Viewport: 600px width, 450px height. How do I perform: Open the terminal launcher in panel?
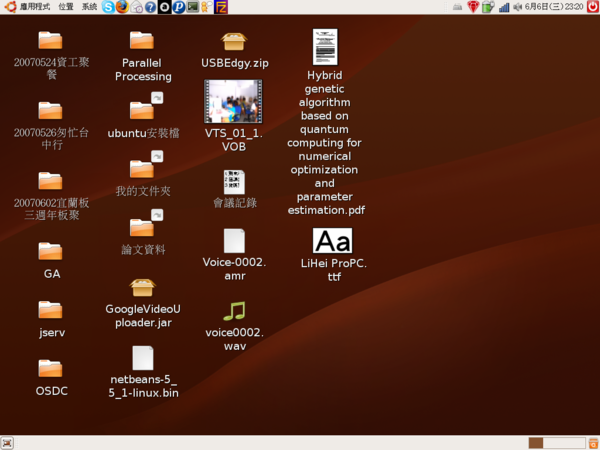coord(193,7)
